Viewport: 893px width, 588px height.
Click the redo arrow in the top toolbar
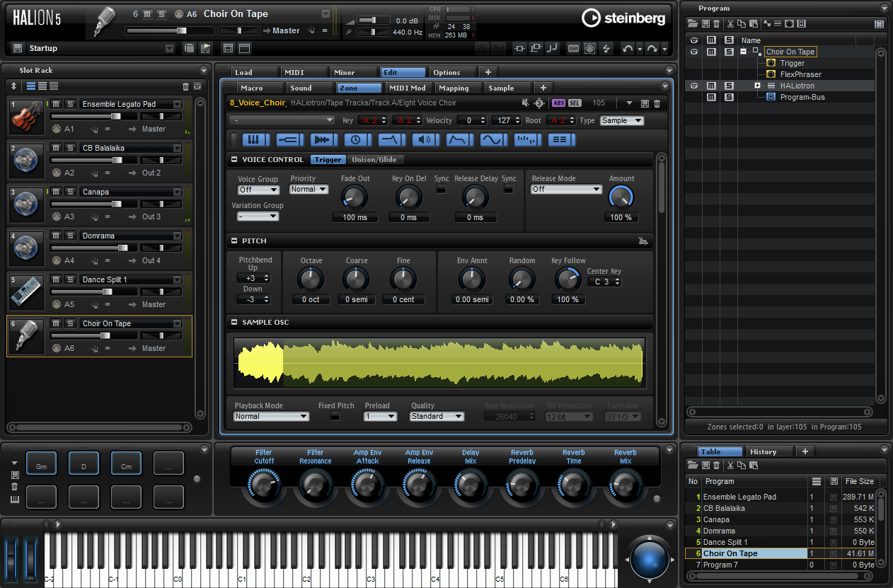[652, 49]
